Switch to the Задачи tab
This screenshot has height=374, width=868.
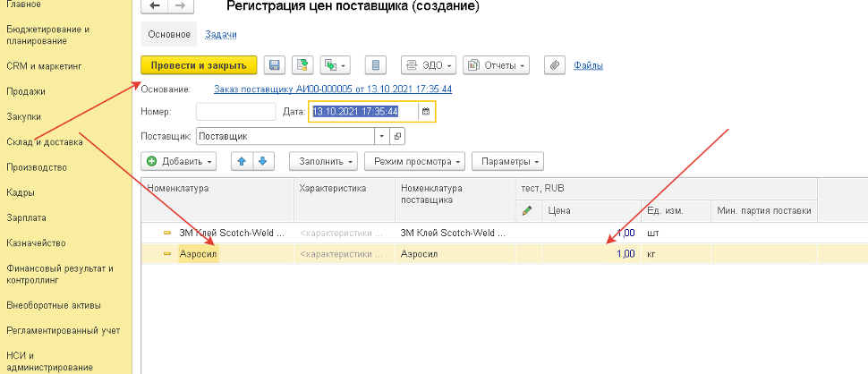click(221, 34)
